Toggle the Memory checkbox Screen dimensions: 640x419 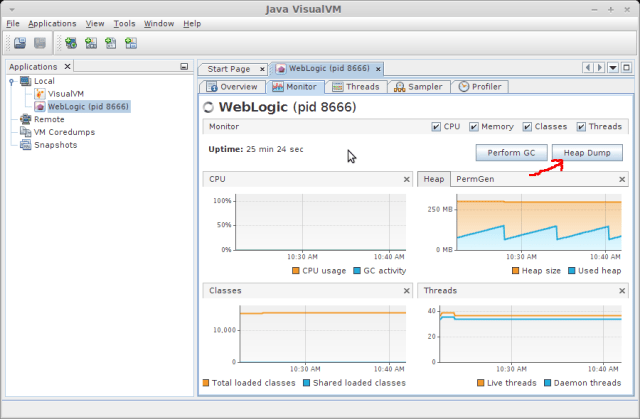[x=476, y=127]
